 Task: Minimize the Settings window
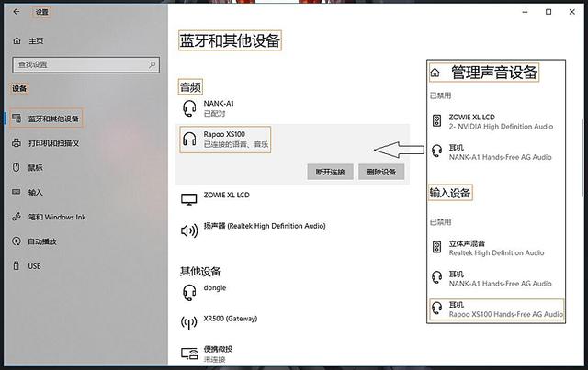coord(525,12)
